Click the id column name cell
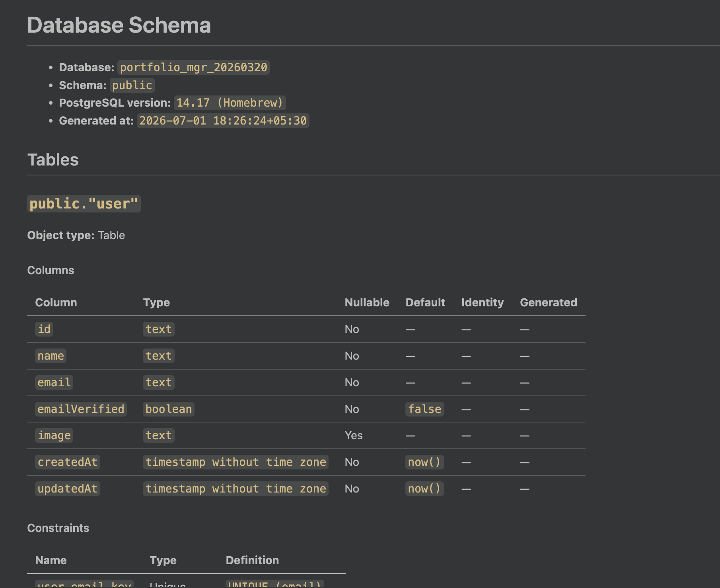This screenshot has height=588, width=720. (x=44, y=329)
